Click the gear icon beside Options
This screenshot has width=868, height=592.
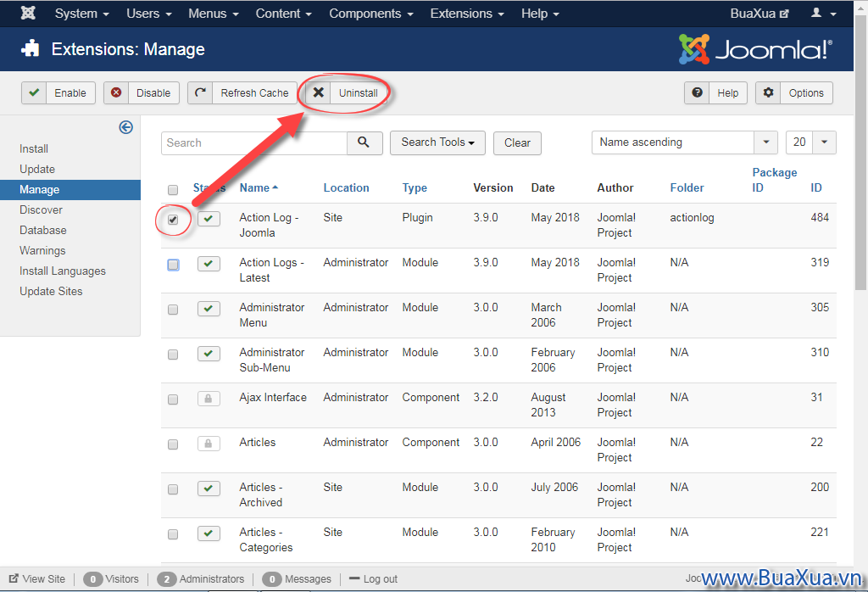[x=768, y=92]
